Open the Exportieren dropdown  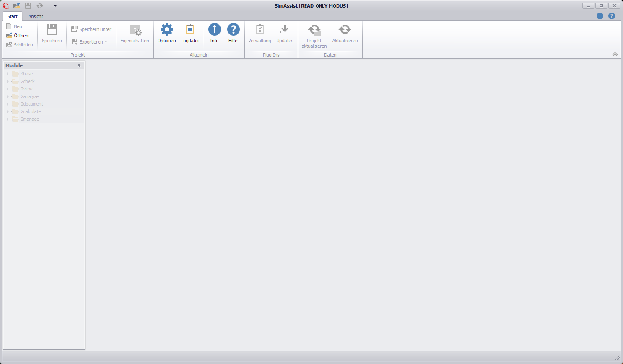coord(89,42)
